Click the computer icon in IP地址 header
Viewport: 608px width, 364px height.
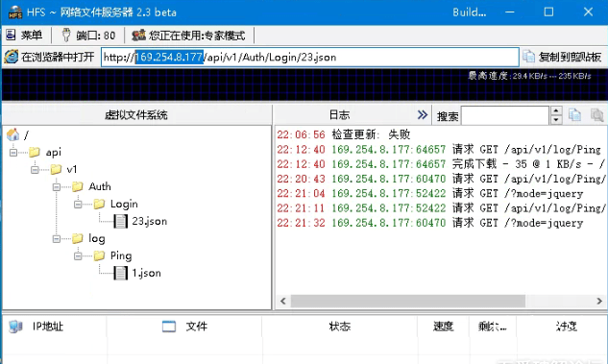15,327
